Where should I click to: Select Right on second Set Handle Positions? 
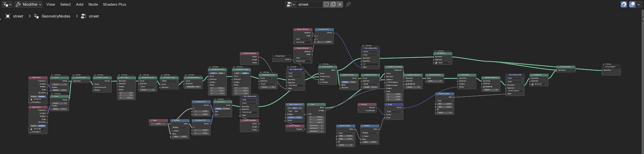tap(245, 73)
